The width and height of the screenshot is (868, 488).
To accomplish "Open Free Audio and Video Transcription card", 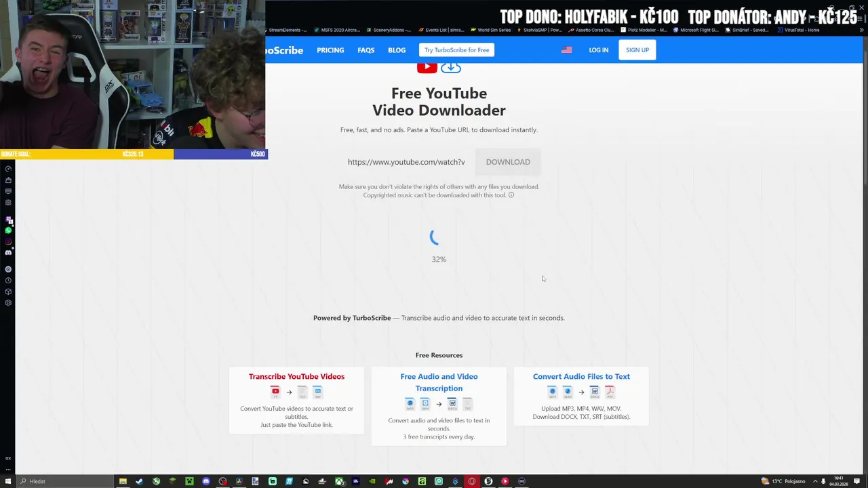I will 439,406.
